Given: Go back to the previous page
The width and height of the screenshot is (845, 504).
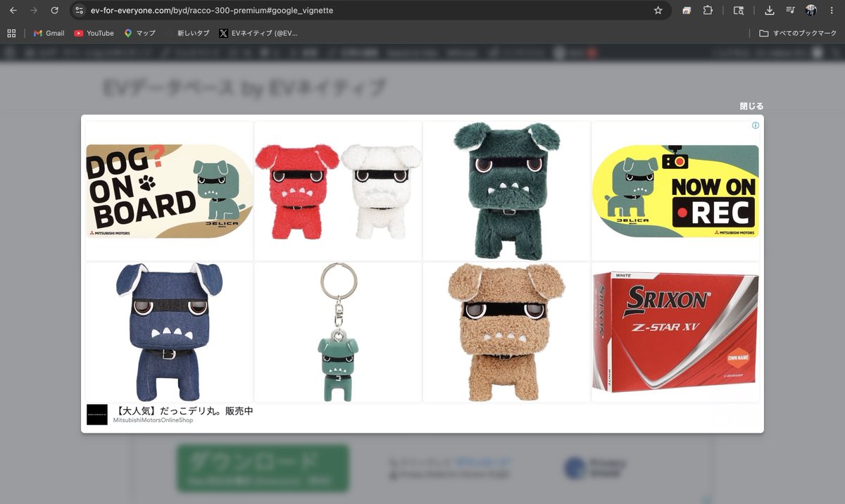Looking at the screenshot, I should point(13,11).
